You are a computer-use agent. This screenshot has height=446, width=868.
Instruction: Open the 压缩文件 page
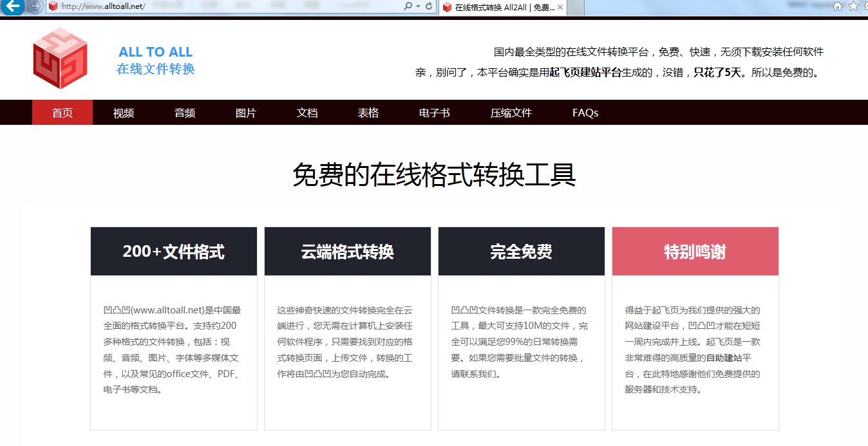511,113
